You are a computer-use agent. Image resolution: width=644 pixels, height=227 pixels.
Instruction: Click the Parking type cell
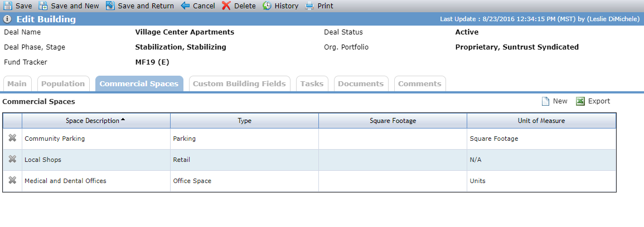click(244, 139)
